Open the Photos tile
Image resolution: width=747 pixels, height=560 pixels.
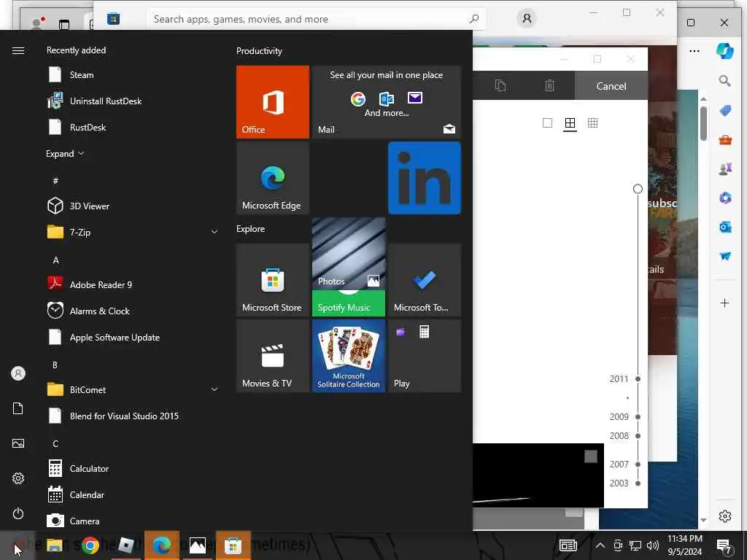[349, 253]
